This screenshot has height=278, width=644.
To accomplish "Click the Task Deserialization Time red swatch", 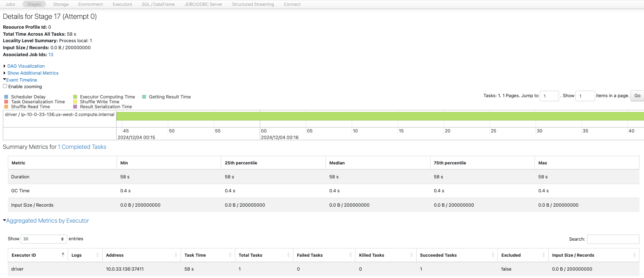I will pos(6,102).
